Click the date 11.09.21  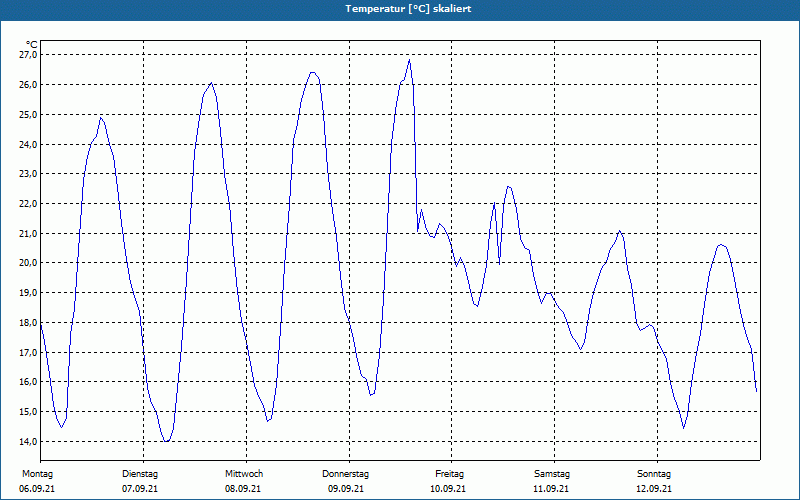tap(551, 489)
